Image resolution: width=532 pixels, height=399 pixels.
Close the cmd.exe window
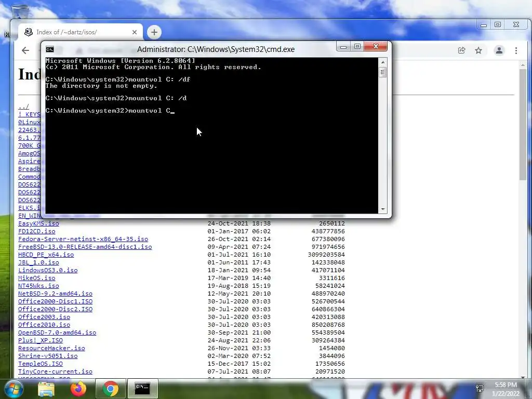click(x=376, y=46)
